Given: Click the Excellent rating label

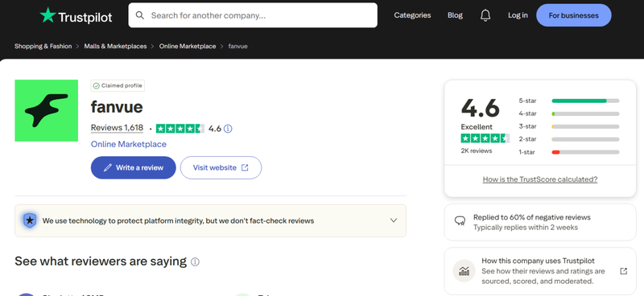Looking at the screenshot, I should tap(477, 127).
